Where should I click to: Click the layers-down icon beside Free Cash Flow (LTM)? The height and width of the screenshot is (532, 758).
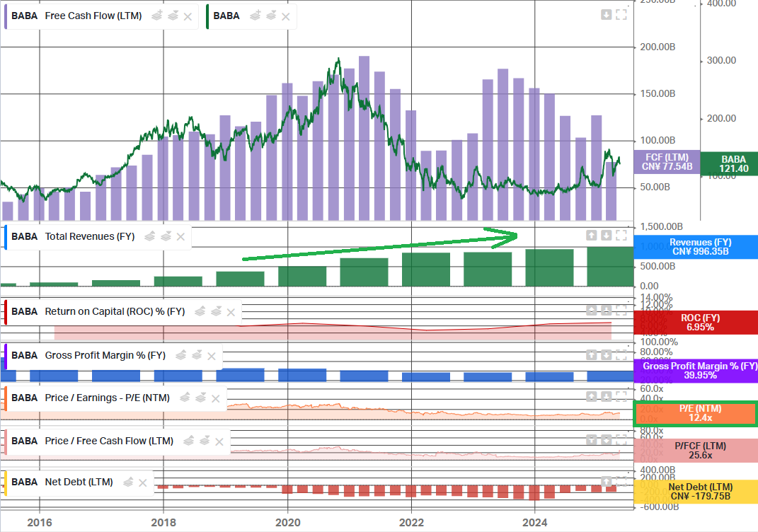coord(173,16)
